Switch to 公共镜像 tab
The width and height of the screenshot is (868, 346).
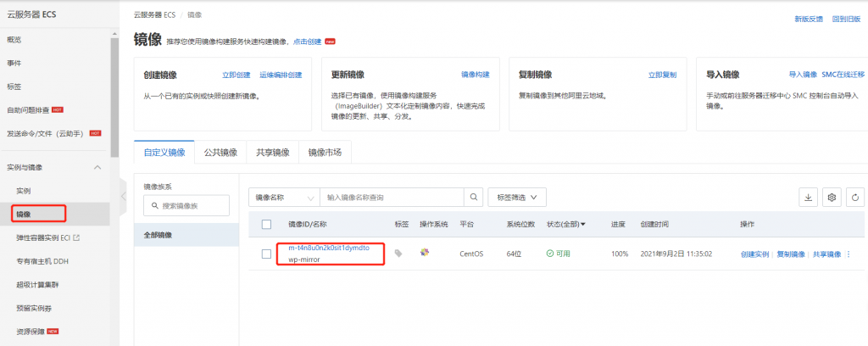[x=220, y=153]
